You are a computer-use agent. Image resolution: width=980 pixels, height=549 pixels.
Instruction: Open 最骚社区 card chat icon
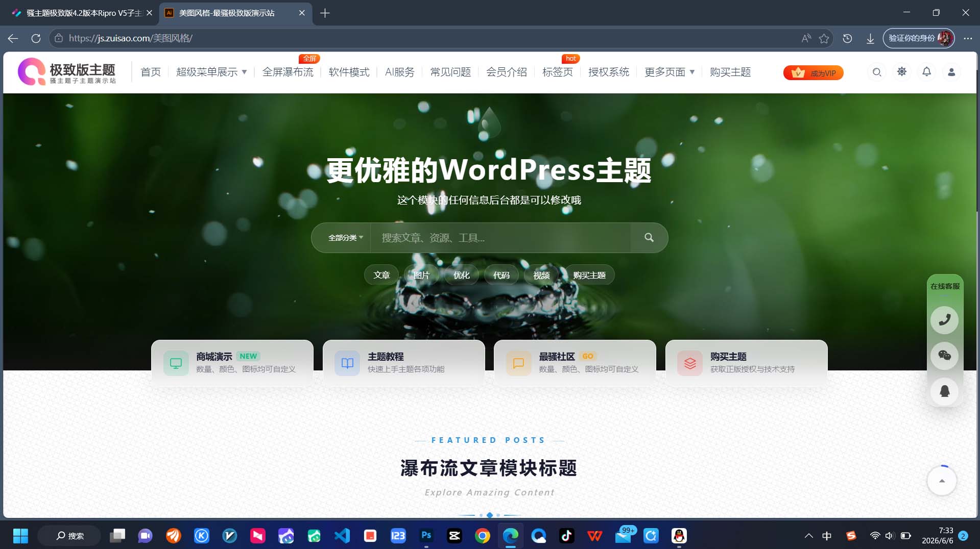518,363
